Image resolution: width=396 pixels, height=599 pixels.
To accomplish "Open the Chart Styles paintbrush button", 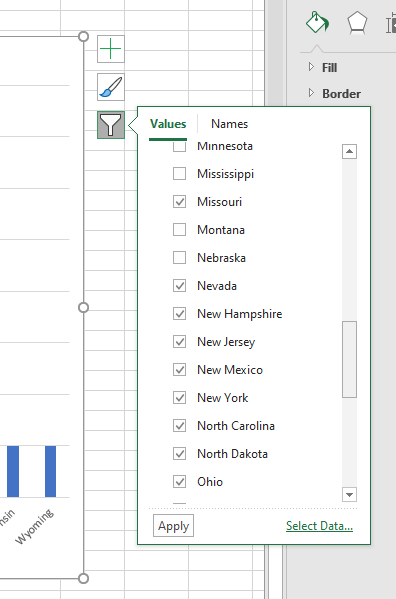I will 111,87.
